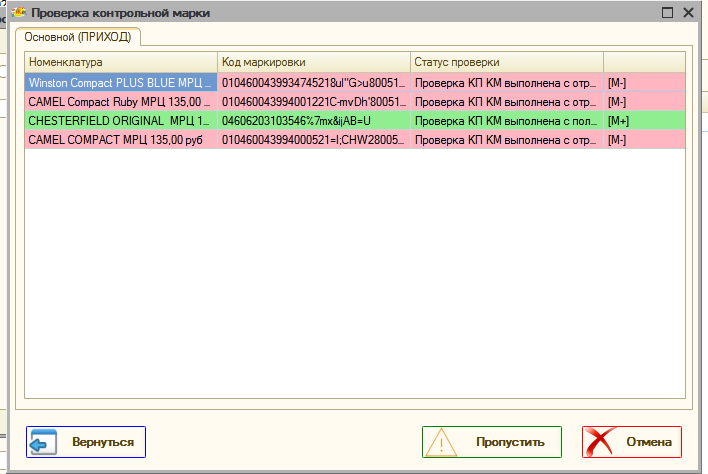Select the Основной (ПРИХОД) tab

(x=78, y=37)
